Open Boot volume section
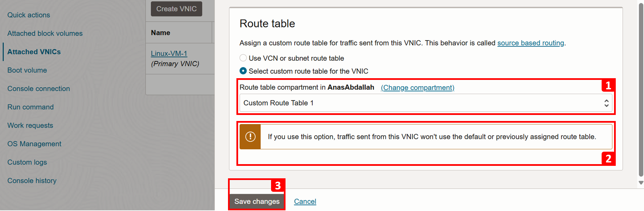 27,70
